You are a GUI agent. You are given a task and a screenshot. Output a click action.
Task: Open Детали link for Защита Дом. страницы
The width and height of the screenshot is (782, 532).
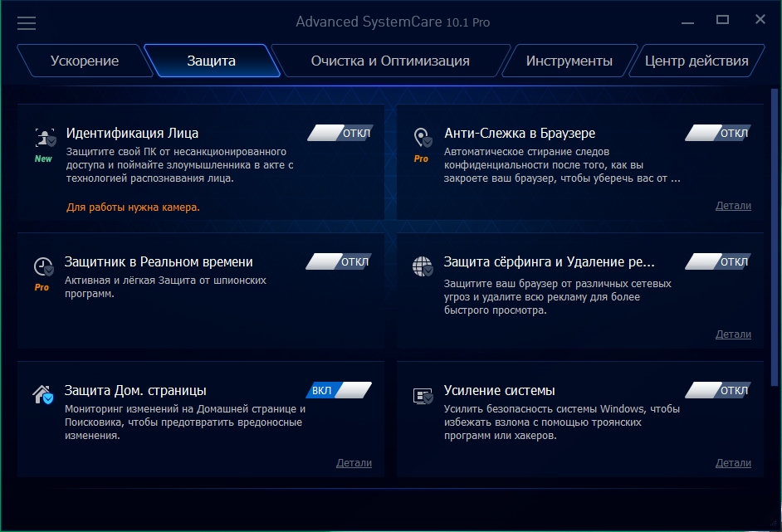click(354, 462)
